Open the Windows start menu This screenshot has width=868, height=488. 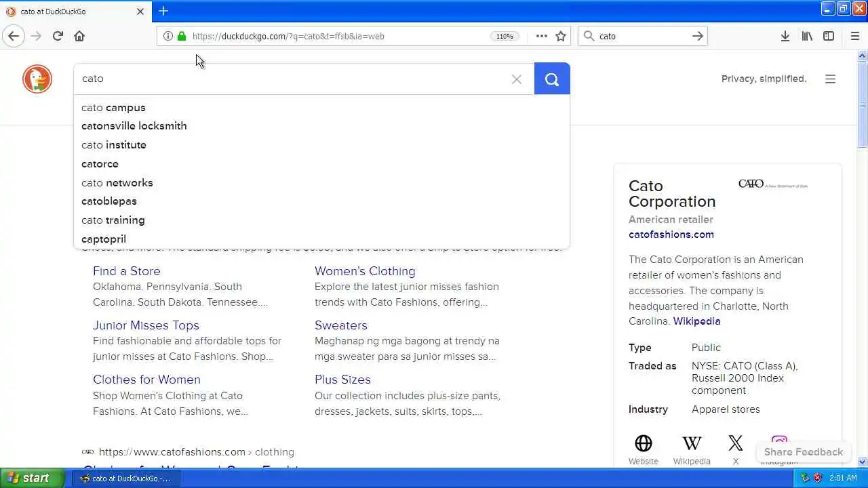point(33,478)
